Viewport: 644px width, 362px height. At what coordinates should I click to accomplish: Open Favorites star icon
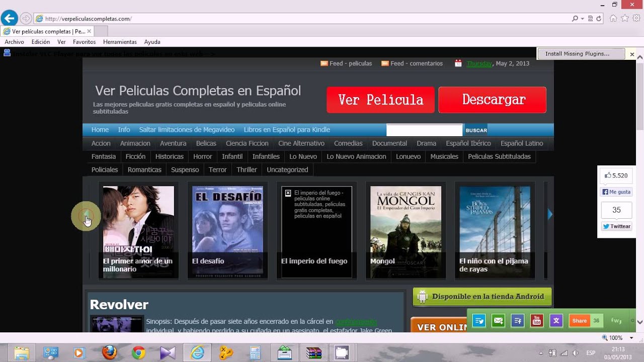coord(625,18)
